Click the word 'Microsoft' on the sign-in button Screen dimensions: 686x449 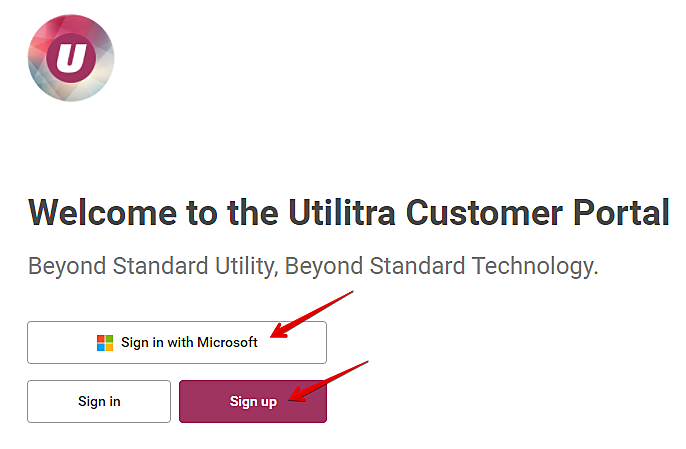click(227, 343)
